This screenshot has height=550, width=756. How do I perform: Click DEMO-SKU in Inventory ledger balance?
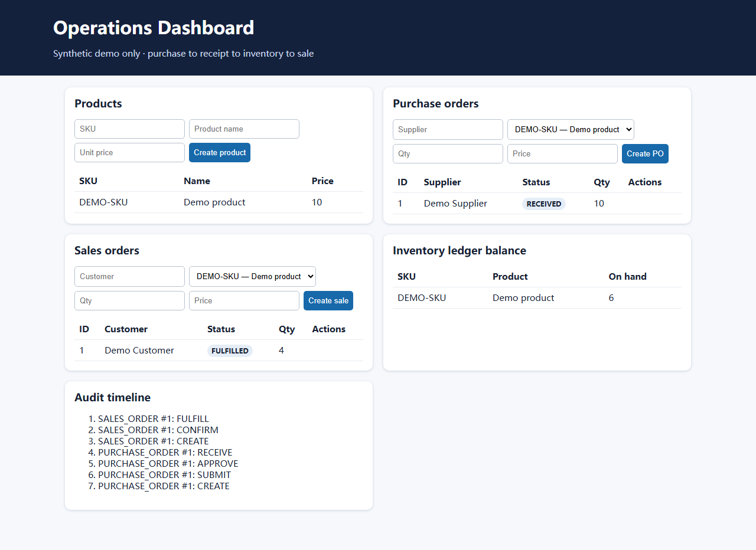click(x=422, y=297)
